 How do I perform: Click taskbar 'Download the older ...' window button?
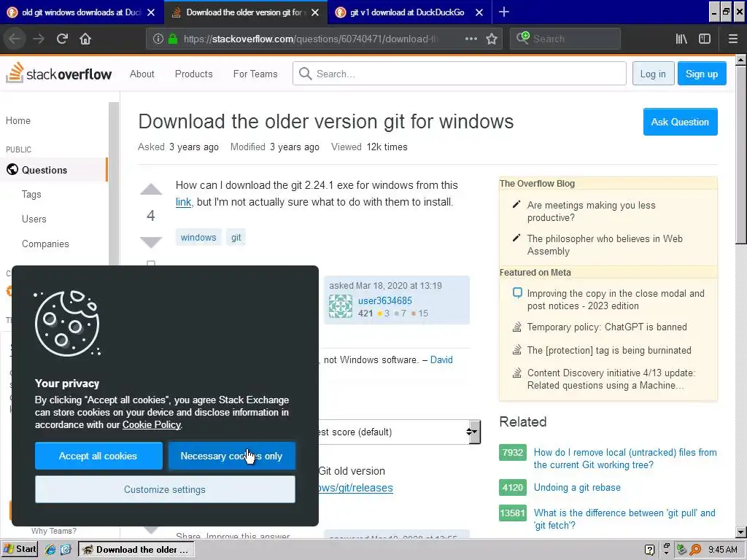click(136, 550)
